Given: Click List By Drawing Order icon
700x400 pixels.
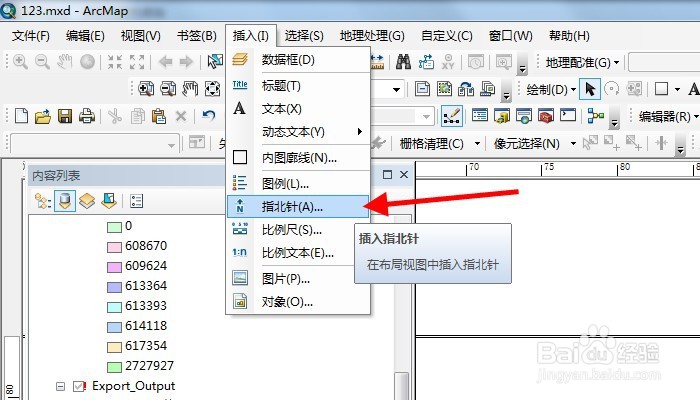Looking at the screenshot, I should click(43, 201).
